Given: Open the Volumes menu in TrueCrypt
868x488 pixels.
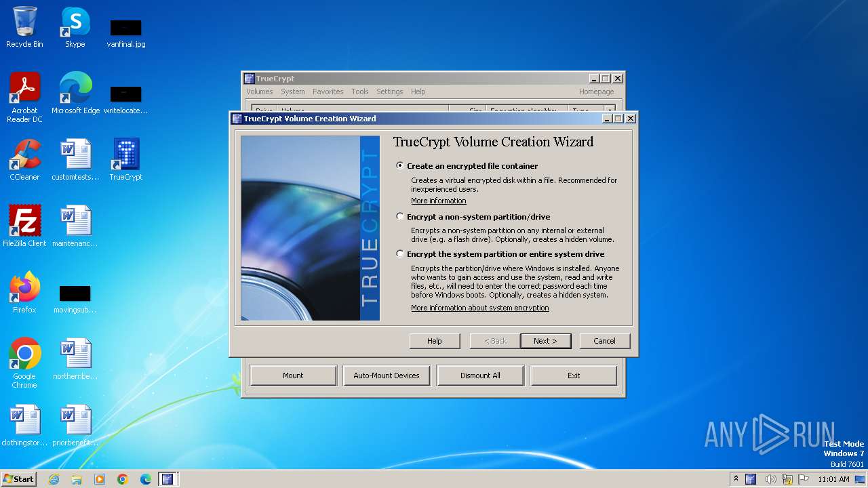Looking at the screenshot, I should 259,91.
